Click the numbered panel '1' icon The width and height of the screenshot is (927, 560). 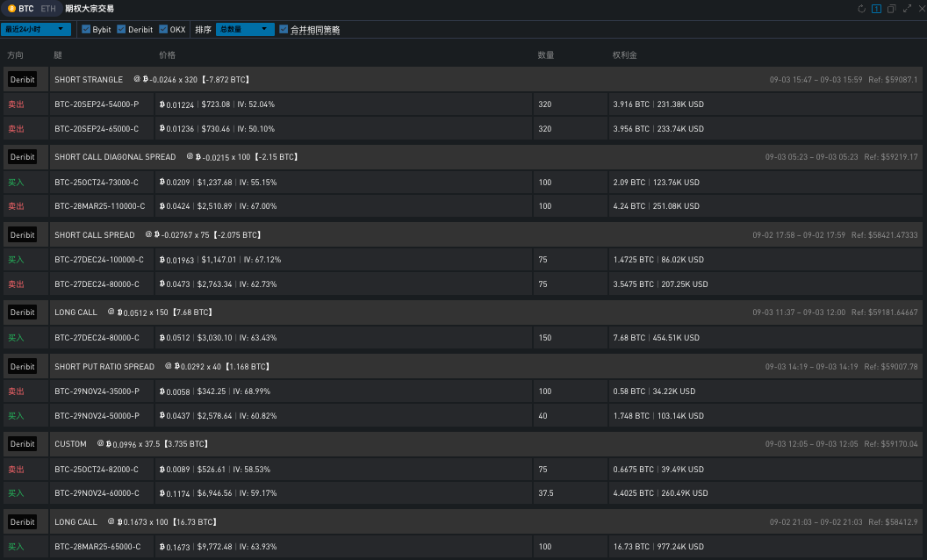pyautogui.click(x=877, y=9)
